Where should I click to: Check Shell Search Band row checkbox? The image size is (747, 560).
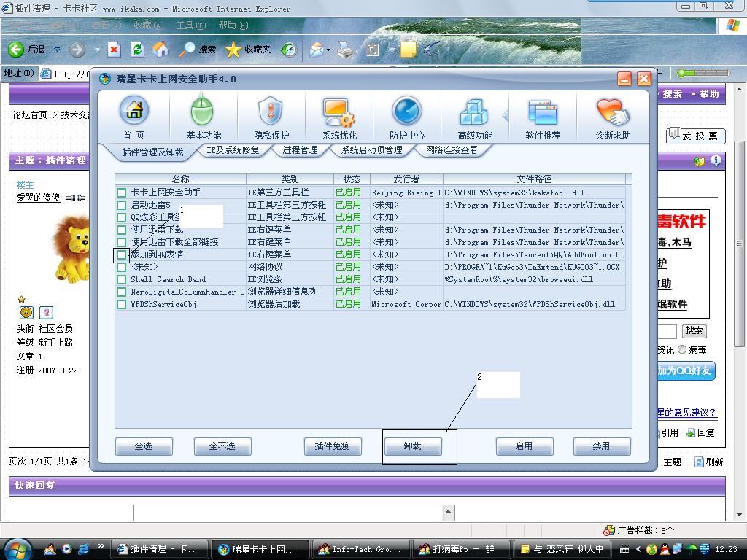pyautogui.click(x=122, y=279)
